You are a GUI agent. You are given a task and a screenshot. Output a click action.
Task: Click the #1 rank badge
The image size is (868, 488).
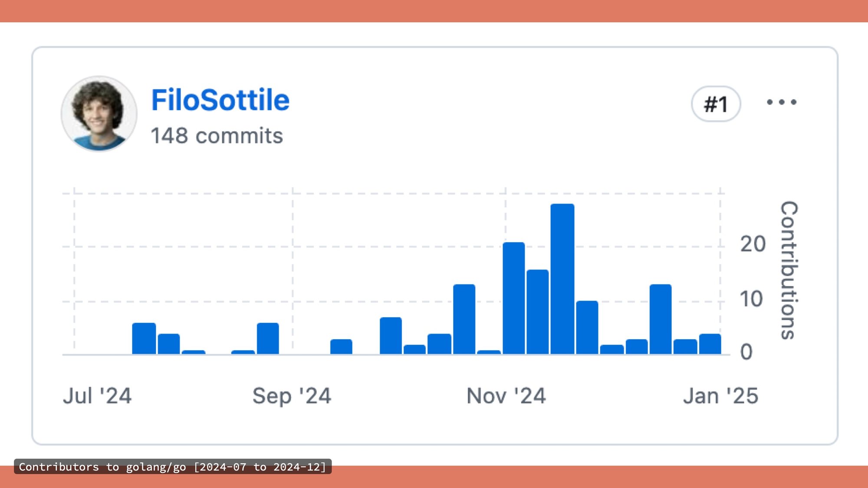(716, 104)
